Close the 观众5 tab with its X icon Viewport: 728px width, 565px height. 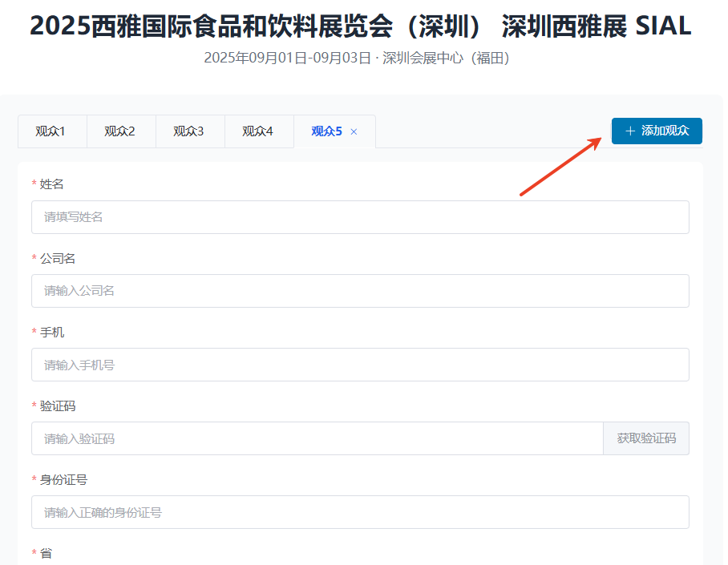coord(354,132)
